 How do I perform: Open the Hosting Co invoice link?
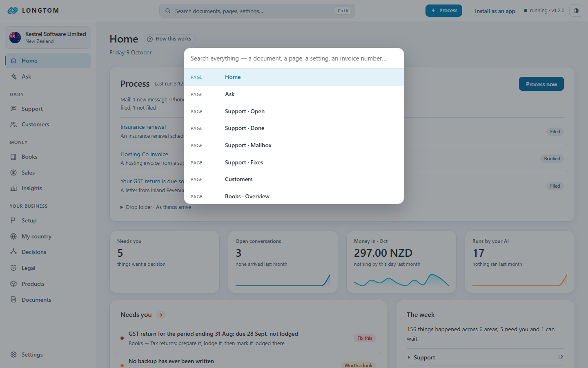(x=144, y=154)
